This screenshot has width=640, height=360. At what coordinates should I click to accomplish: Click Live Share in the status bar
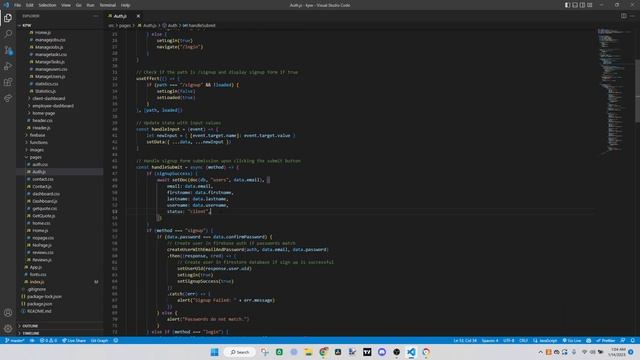(x=74, y=340)
